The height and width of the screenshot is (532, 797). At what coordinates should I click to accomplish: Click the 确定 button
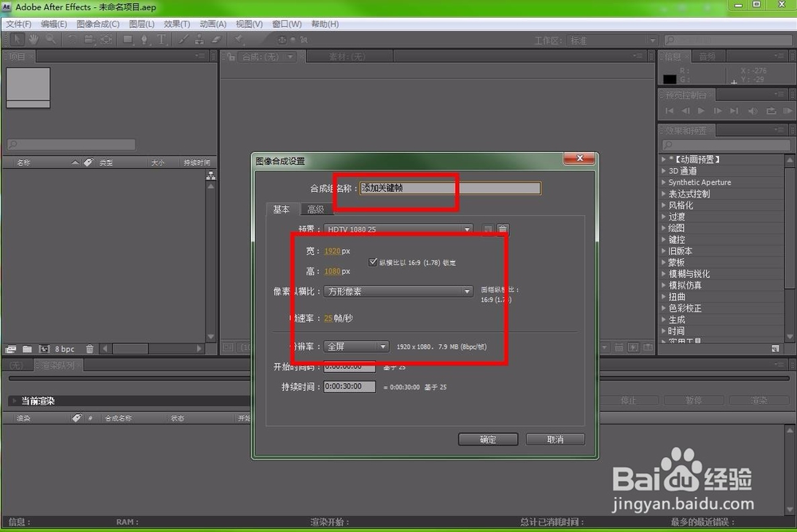coord(488,439)
